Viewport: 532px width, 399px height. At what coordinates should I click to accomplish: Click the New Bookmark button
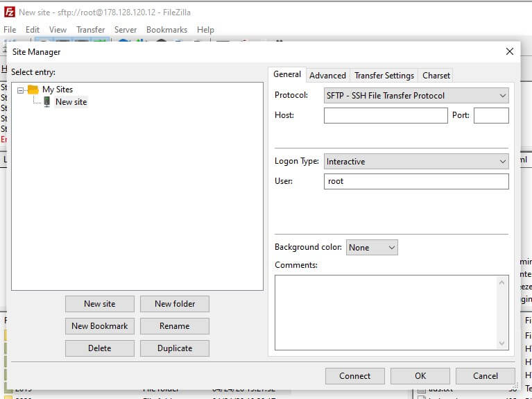click(x=100, y=326)
